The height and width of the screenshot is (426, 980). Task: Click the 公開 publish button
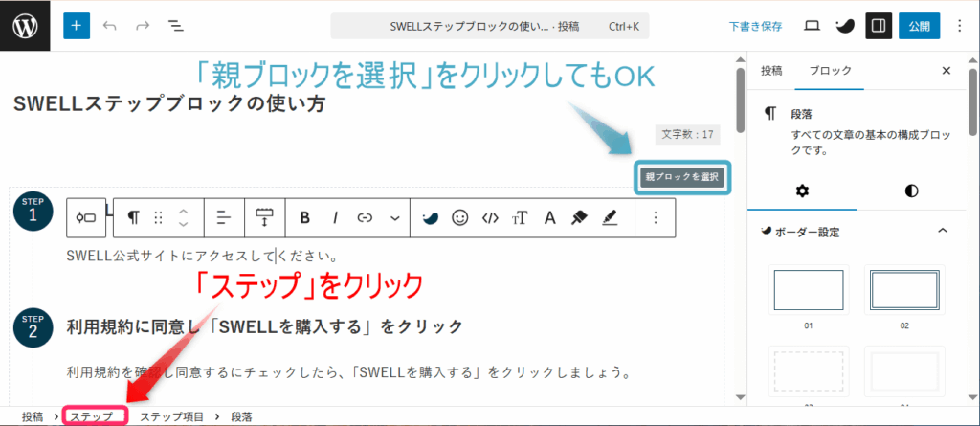point(919,26)
